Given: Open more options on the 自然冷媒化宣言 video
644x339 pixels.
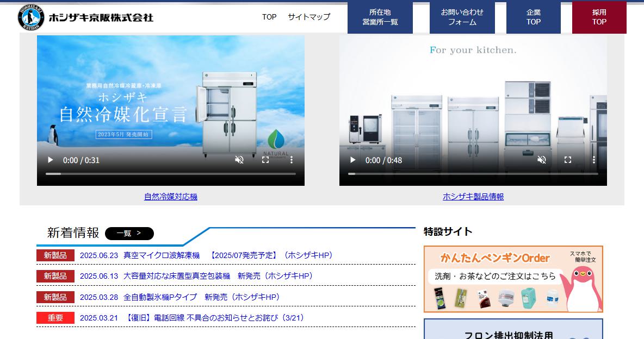Looking at the screenshot, I should tap(292, 160).
